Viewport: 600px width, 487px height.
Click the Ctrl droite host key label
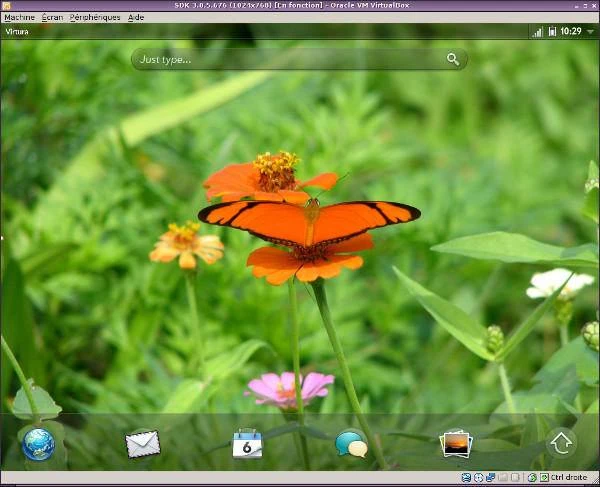568,477
